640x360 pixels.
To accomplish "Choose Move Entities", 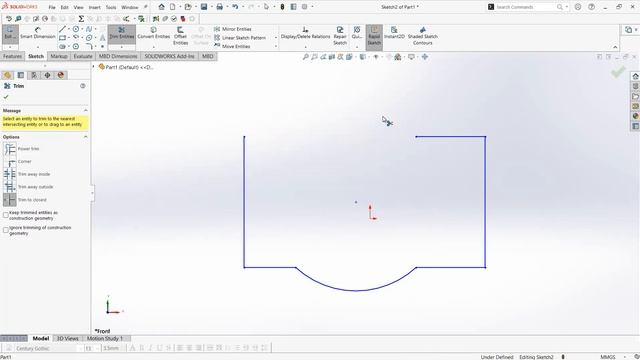I will point(232,46).
